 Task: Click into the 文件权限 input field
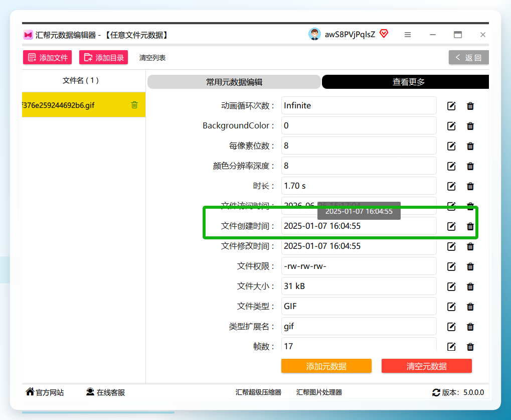(359, 266)
